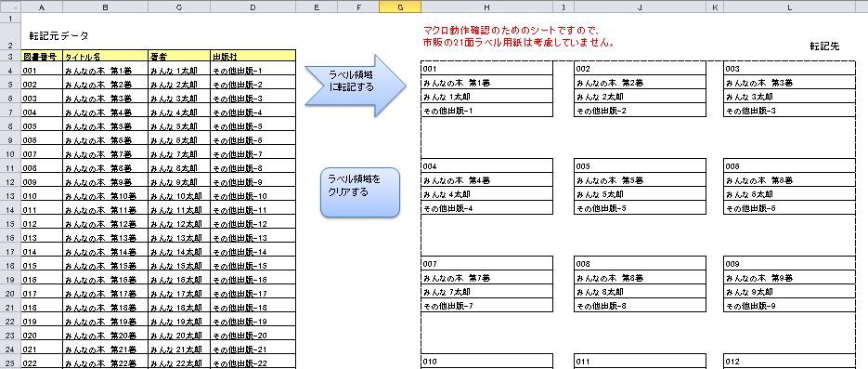
Task: Click label cell 011 in column J
Action: (640, 362)
